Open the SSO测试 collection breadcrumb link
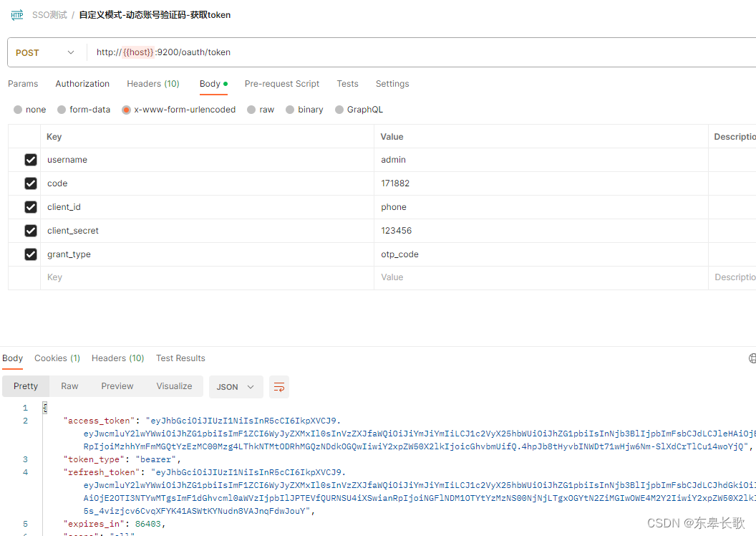The image size is (756, 536). tap(49, 14)
